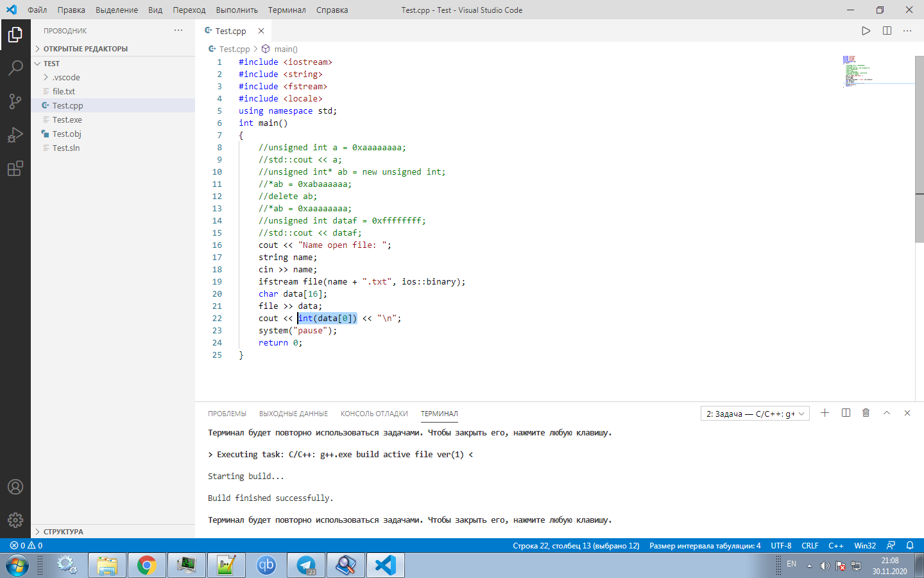Open the Файл menu
This screenshot has height=578, width=924.
coord(37,10)
